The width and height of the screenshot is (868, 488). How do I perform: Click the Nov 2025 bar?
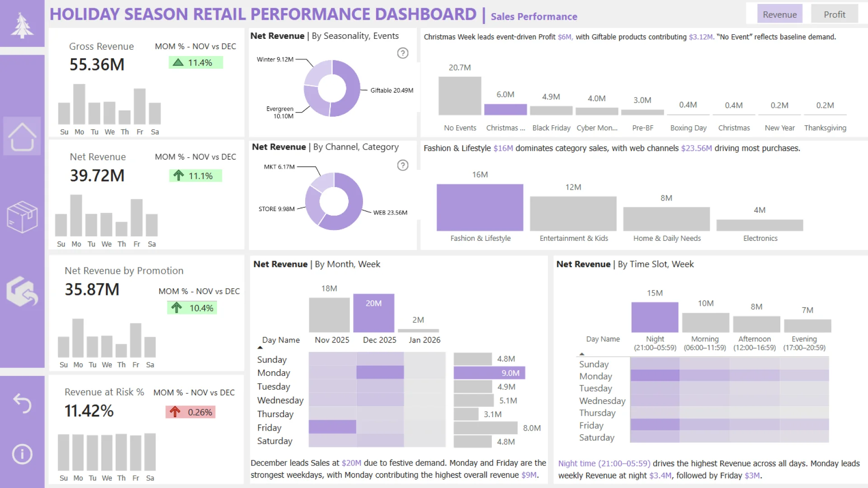point(329,315)
